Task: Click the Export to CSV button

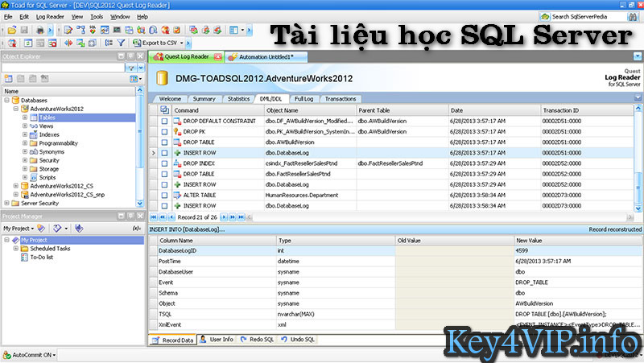Action: tap(155, 43)
